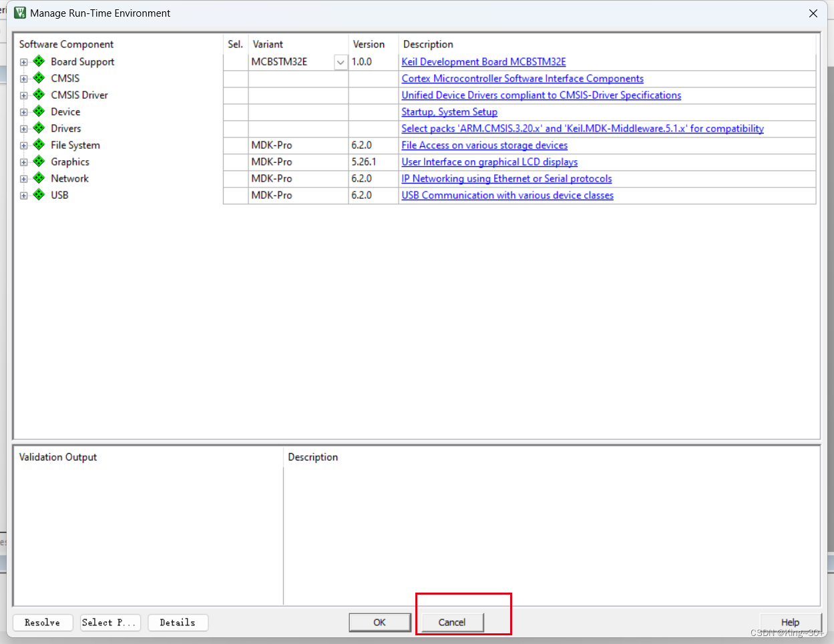Click the Graphics component diamond icon

pyautogui.click(x=39, y=162)
